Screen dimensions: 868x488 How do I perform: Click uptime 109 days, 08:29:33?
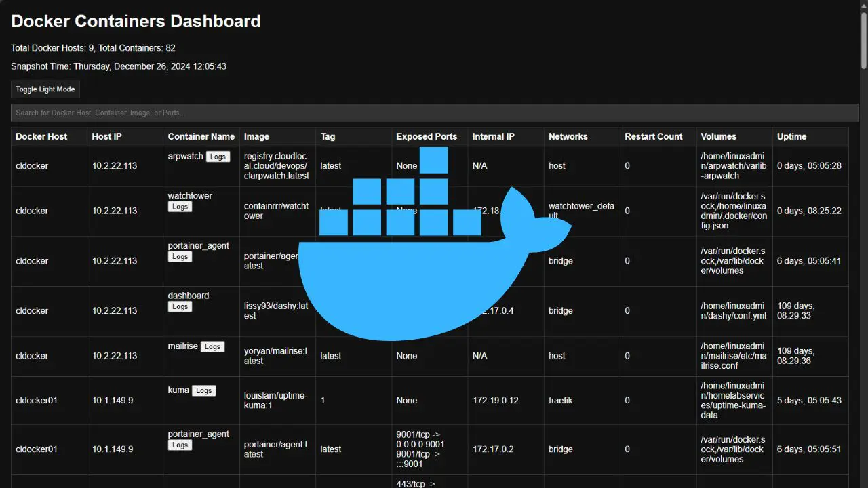[796, 311]
